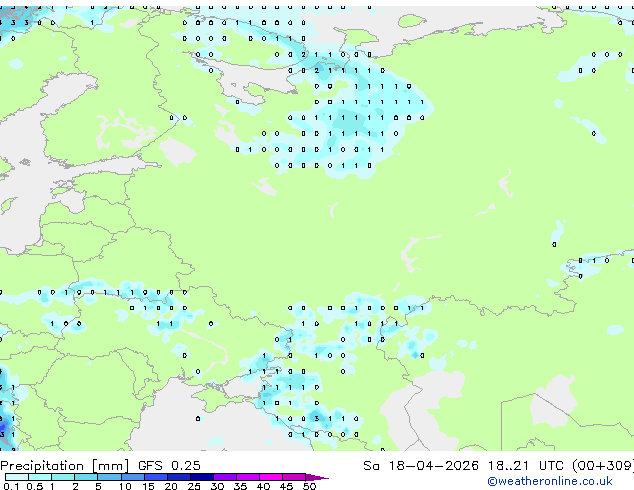
Task: Click the legend value '0.5' label
Action: pyautogui.click(x=34, y=486)
